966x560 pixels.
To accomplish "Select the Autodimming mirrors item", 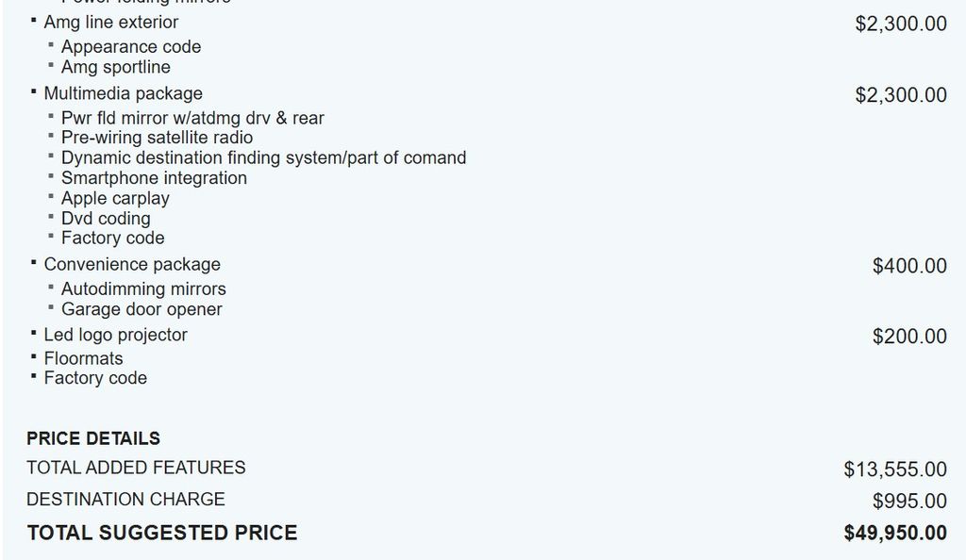I will coord(143,288).
